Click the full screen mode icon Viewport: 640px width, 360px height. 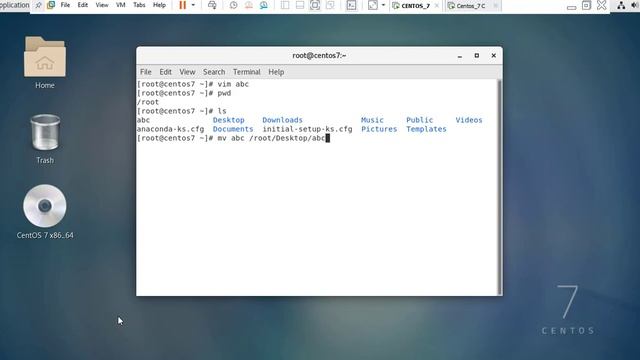coord(315,5)
